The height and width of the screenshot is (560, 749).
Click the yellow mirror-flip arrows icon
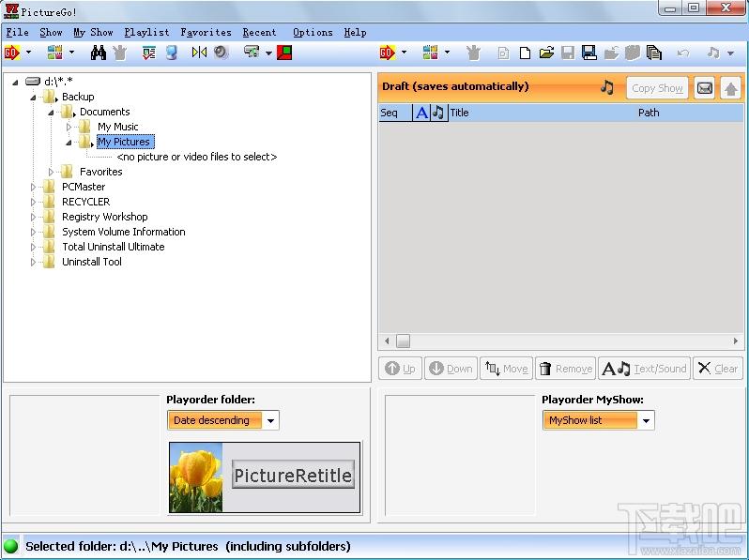tap(199, 53)
